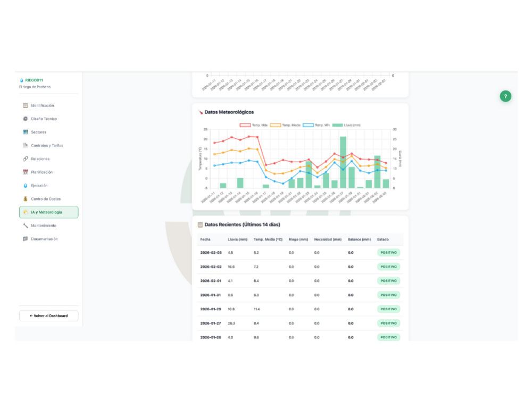
Task: Click the Diseño Técnico gear icon
Action: tap(26, 119)
